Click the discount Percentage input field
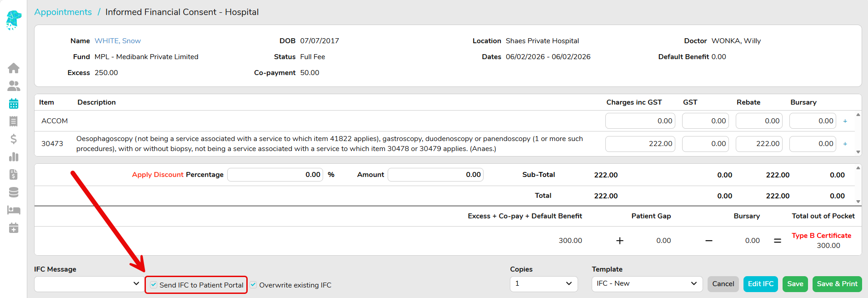This screenshot has height=298, width=868. coord(275,175)
